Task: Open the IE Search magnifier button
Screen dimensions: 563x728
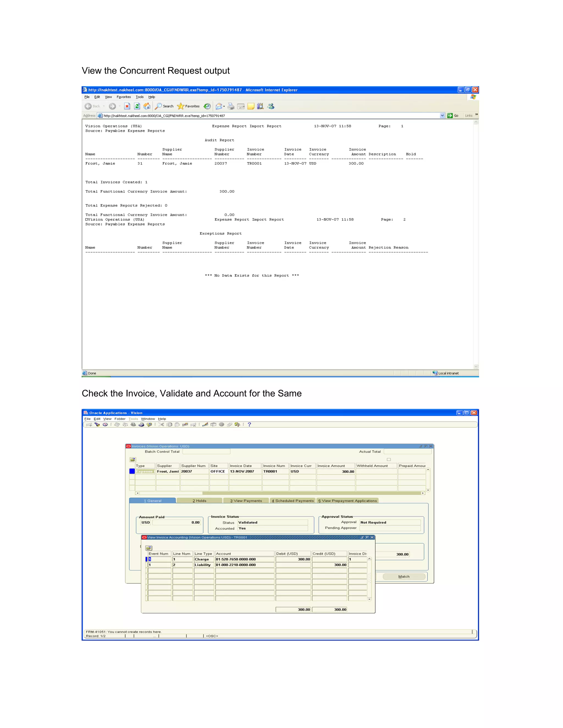Action: (164, 106)
